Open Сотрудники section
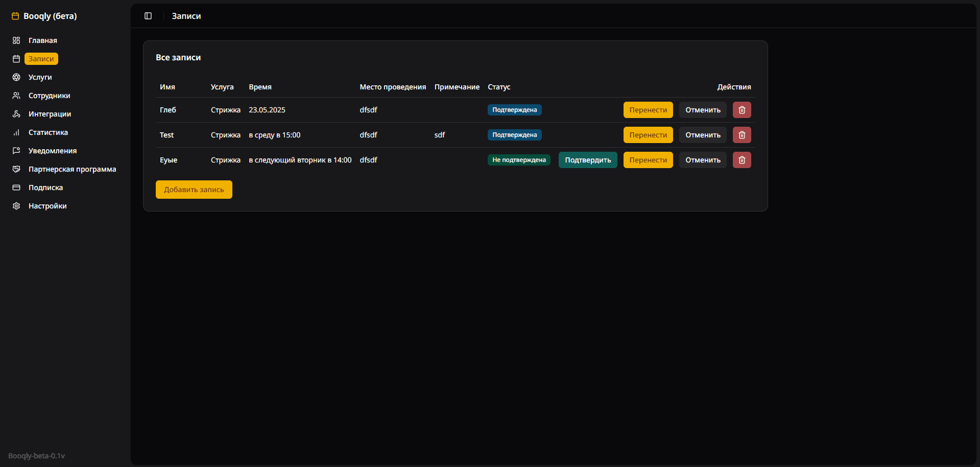Viewport: 980px width, 467px height. coord(50,96)
